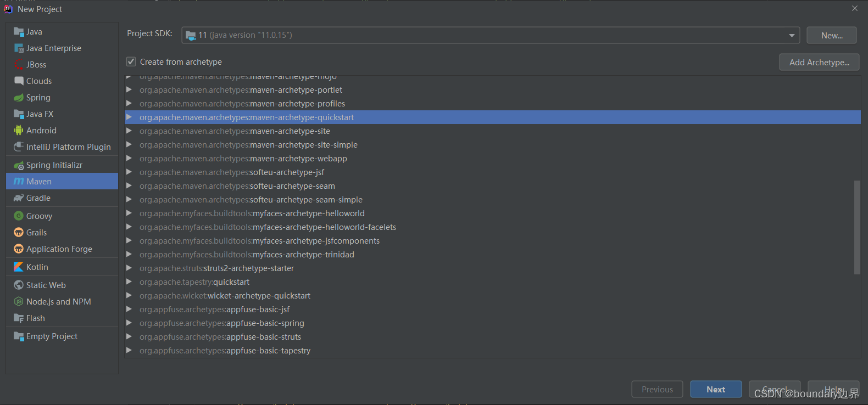
Task: Click the Spring leaf icon
Action: 19,98
